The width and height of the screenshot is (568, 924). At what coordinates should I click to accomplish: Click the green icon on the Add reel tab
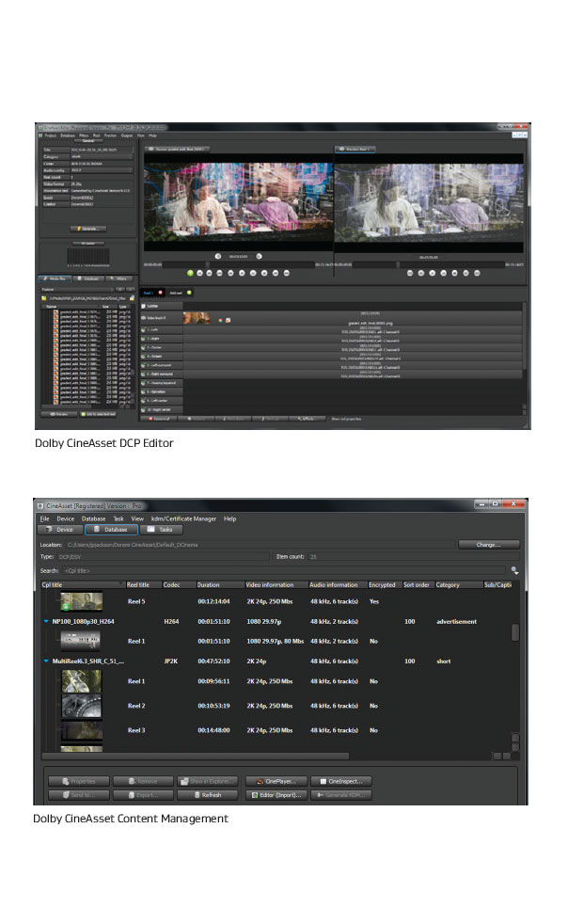point(189,293)
